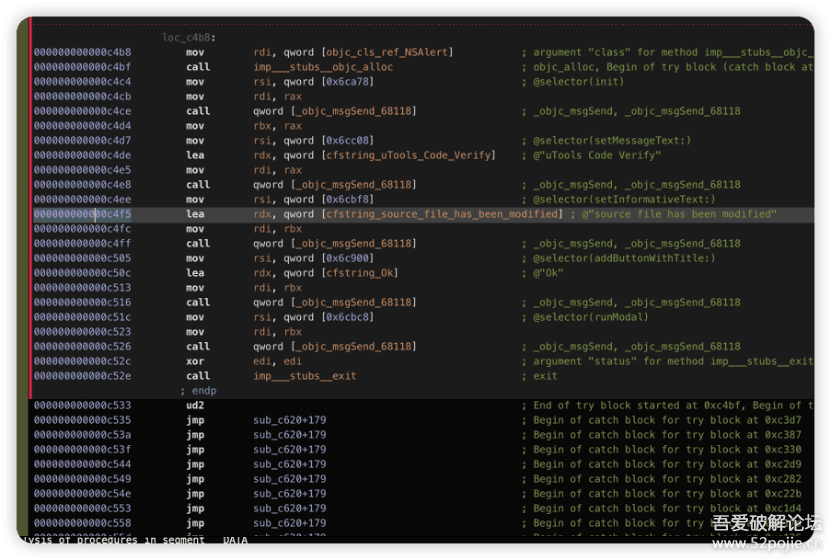832x560 pixels.
Task: Click the '; exit' comment
Action: pyautogui.click(x=539, y=376)
